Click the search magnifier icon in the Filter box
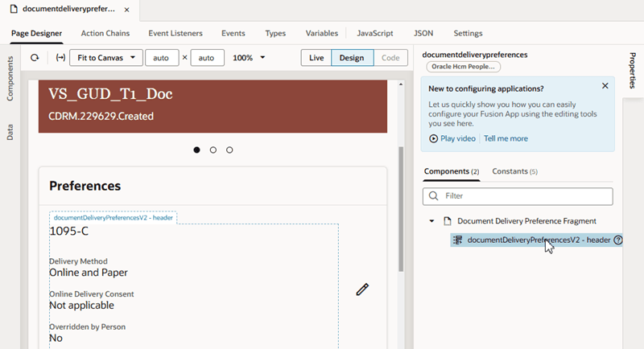644x349 pixels. click(x=433, y=196)
